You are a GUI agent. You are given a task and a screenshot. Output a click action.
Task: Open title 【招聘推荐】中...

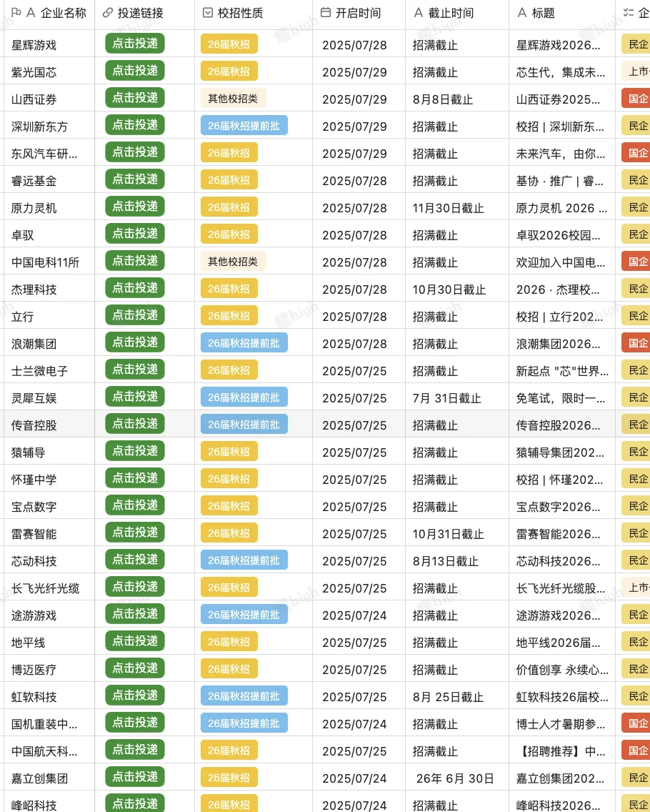[561, 751]
